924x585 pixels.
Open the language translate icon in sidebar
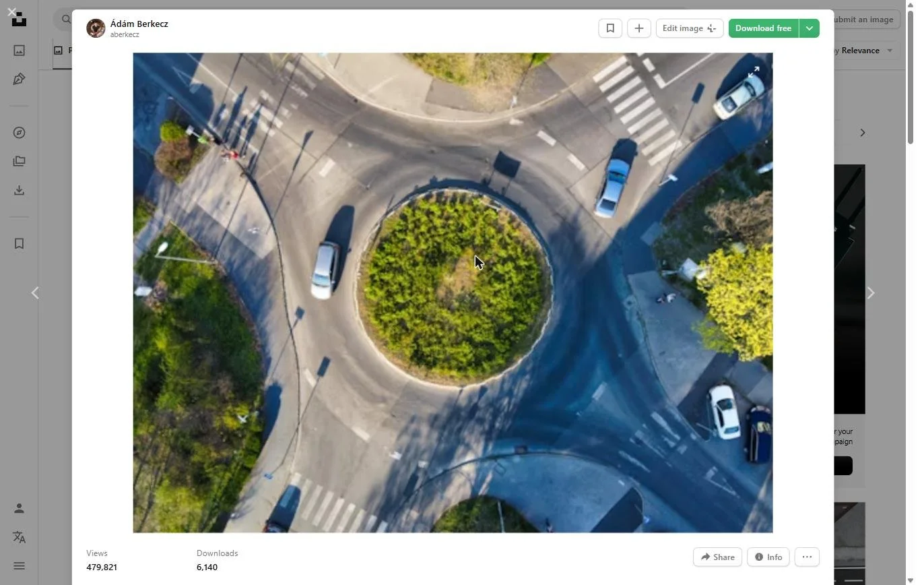coord(20,537)
